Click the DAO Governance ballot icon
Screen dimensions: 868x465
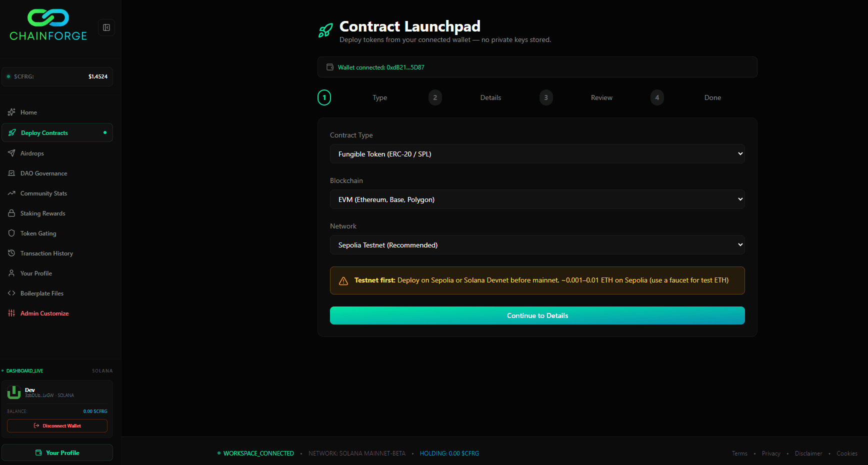click(11, 173)
